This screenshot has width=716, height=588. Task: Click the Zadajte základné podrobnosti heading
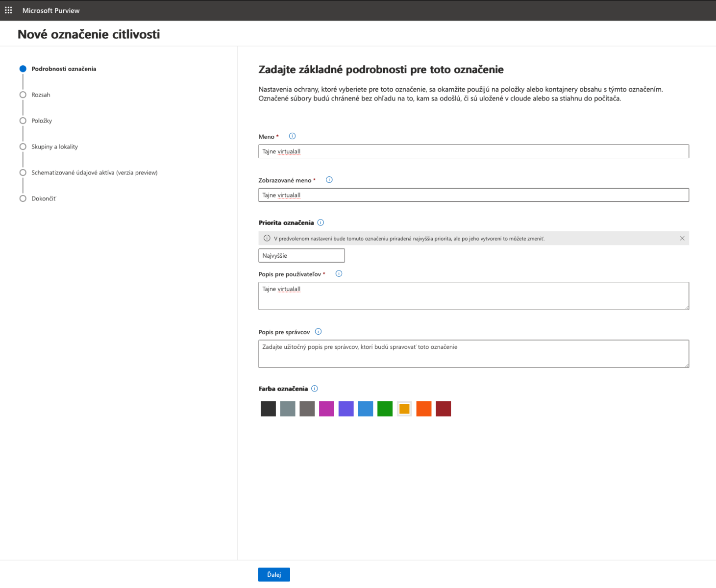(381, 70)
